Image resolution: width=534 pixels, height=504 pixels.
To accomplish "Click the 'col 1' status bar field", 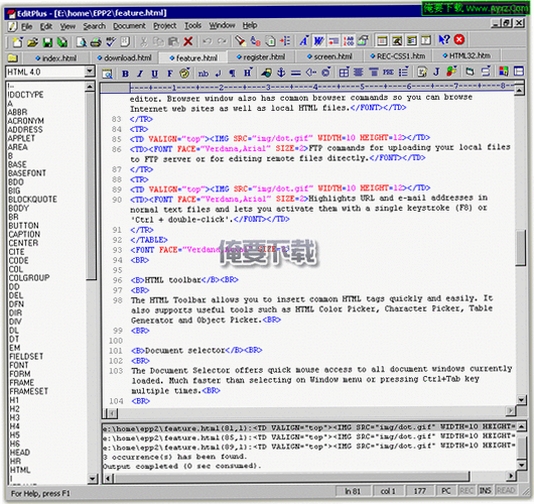I will 388,491.
